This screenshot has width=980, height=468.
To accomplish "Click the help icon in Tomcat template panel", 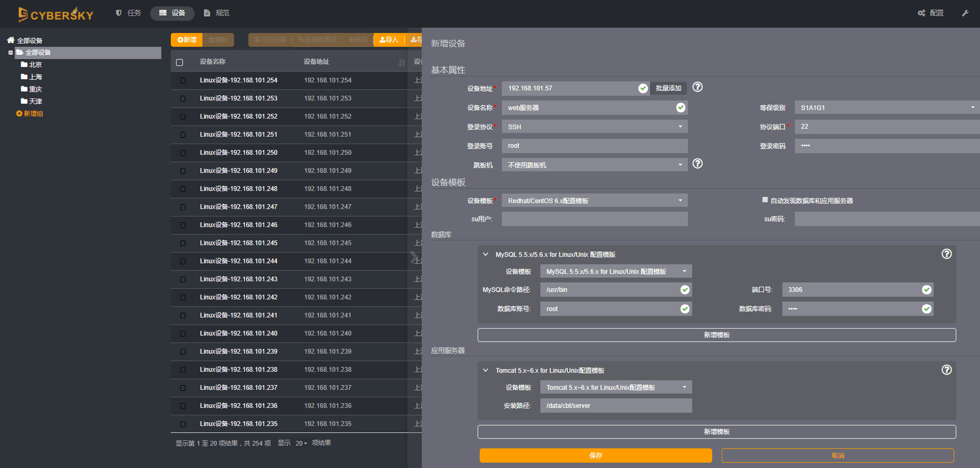I will [946, 370].
